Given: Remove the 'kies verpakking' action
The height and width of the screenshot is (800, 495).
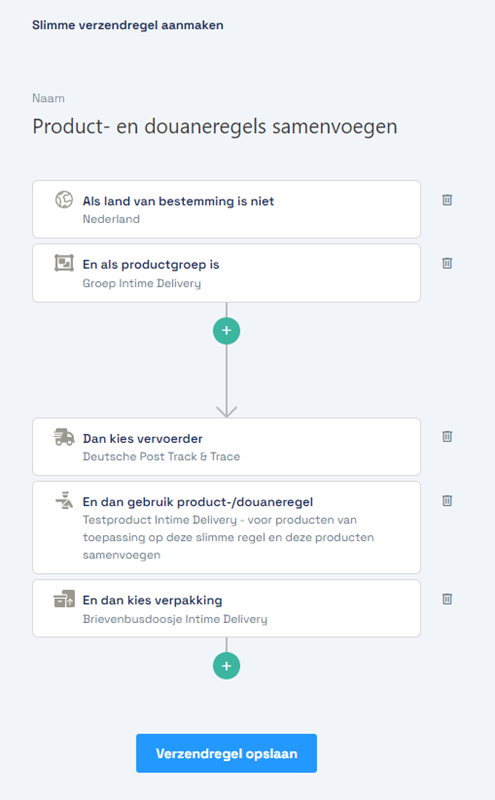Looking at the screenshot, I should click(x=447, y=599).
